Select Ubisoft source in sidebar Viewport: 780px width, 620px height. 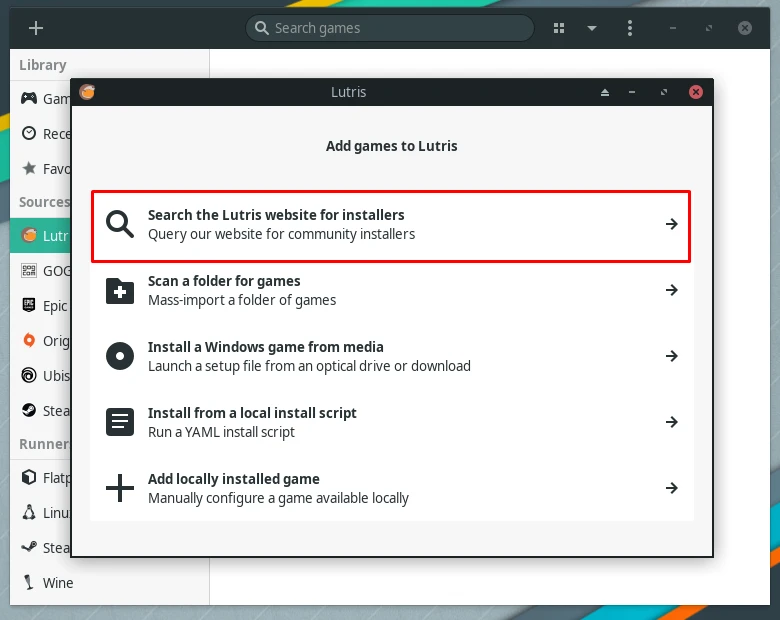coord(41,376)
